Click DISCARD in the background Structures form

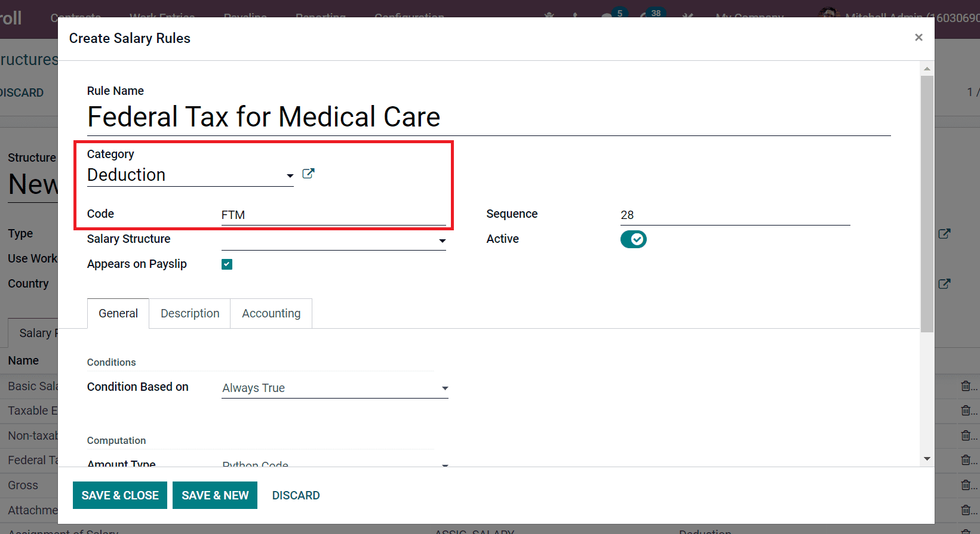coord(21,92)
